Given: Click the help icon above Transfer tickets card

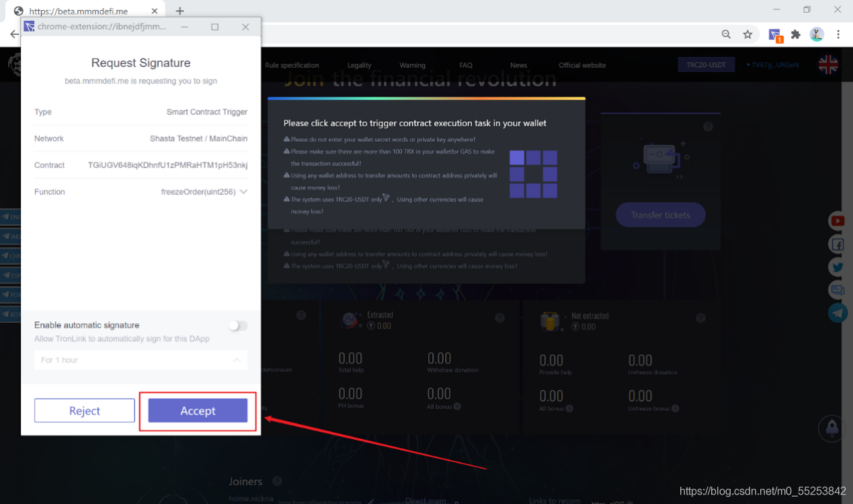Looking at the screenshot, I should [708, 127].
